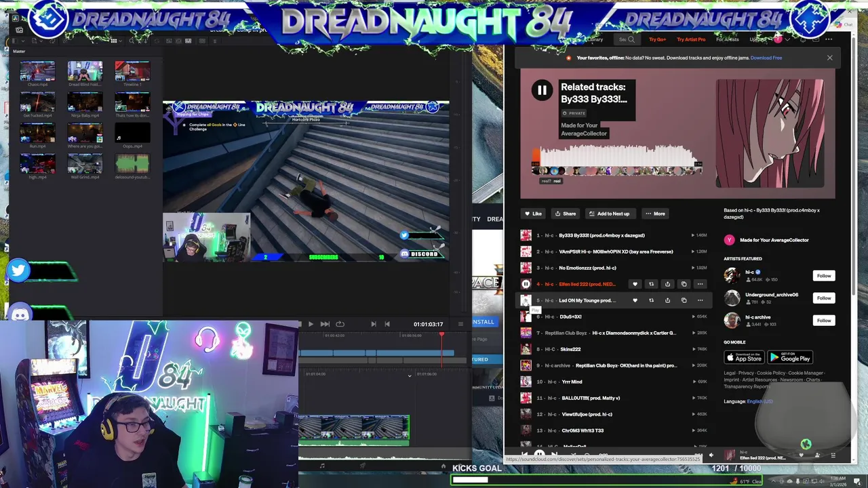
Task: Click the red playhead on timeline ruler
Action: (x=441, y=335)
